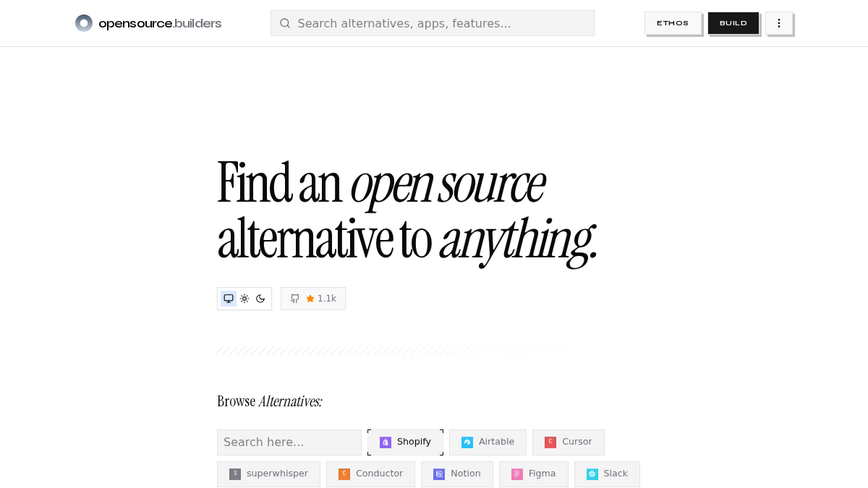Select the Conductor alternatives chip

(x=370, y=474)
